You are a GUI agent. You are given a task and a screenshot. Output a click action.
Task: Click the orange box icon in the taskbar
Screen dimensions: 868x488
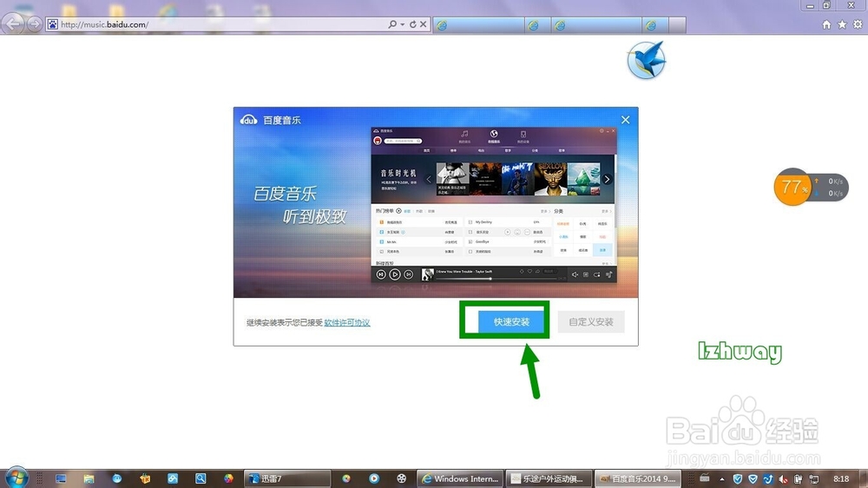click(145, 478)
